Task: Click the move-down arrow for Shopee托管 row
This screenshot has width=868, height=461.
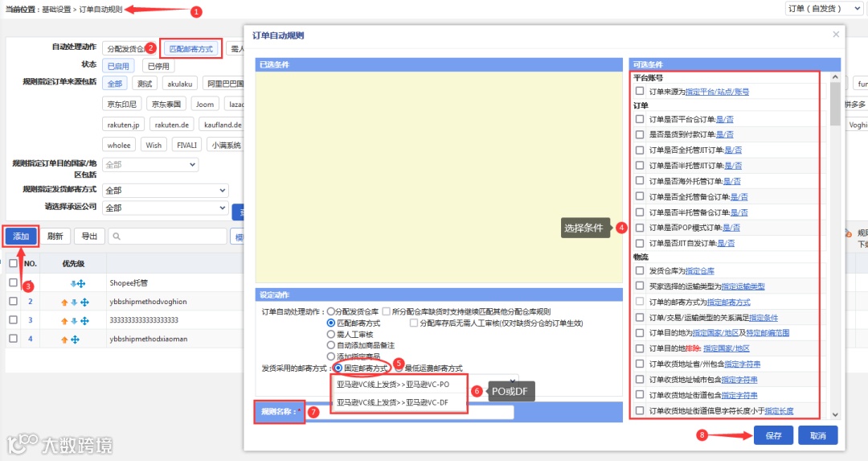Action: pyautogui.click(x=74, y=284)
